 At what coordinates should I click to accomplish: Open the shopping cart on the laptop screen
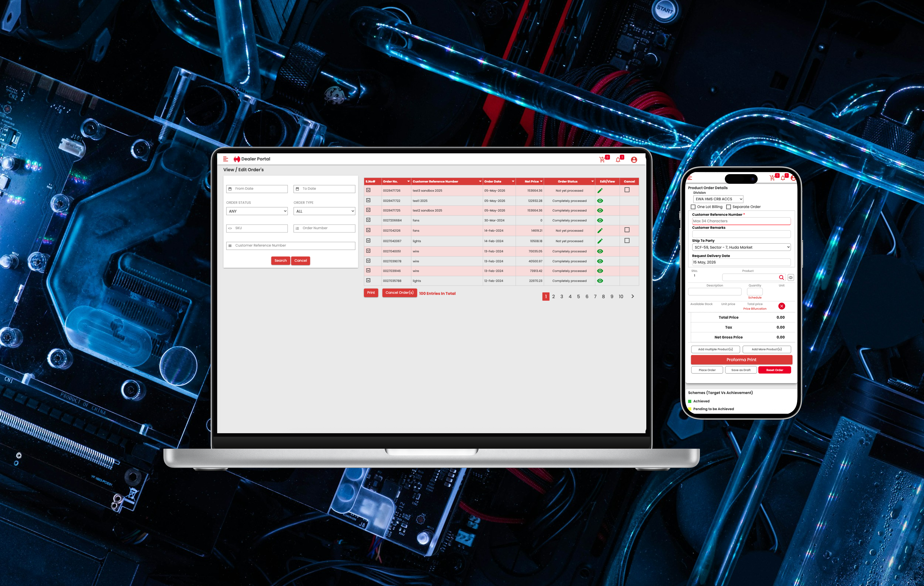602,160
